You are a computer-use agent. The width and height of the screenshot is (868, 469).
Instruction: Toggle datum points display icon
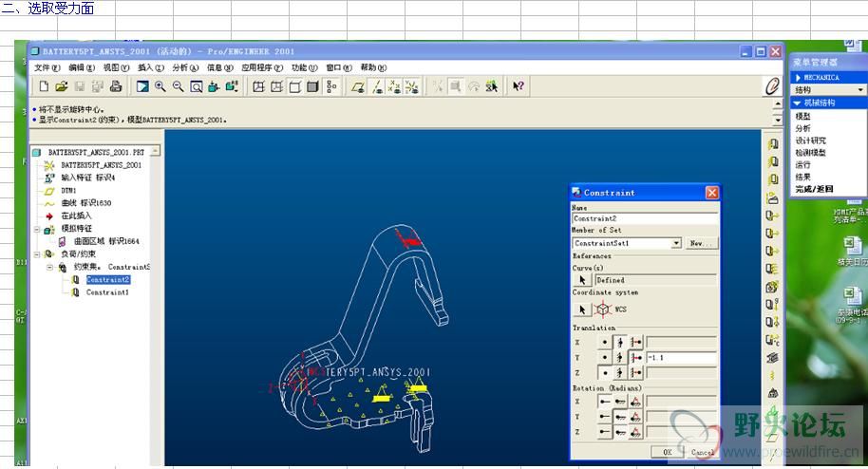pyautogui.click(x=394, y=86)
